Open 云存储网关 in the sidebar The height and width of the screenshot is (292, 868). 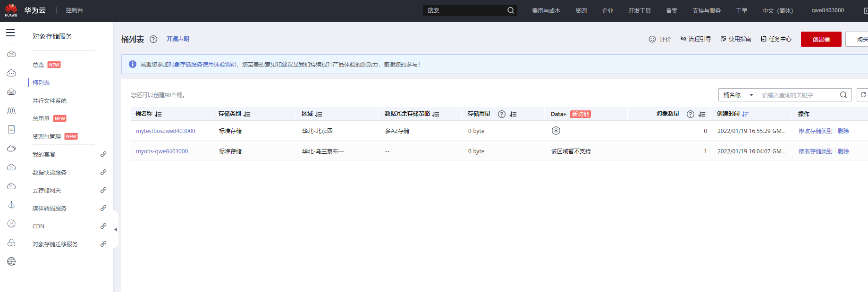coord(47,190)
